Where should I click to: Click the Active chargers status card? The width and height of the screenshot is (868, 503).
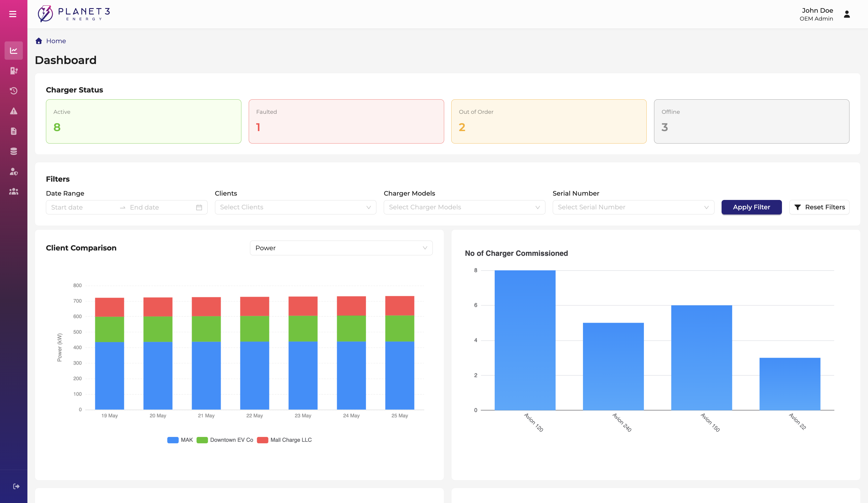[144, 121]
